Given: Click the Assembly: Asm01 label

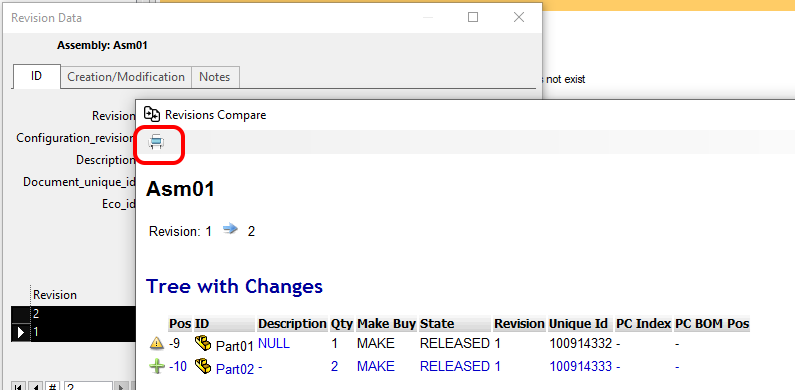Looking at the screenshot, I should click(x=102, y=45).
